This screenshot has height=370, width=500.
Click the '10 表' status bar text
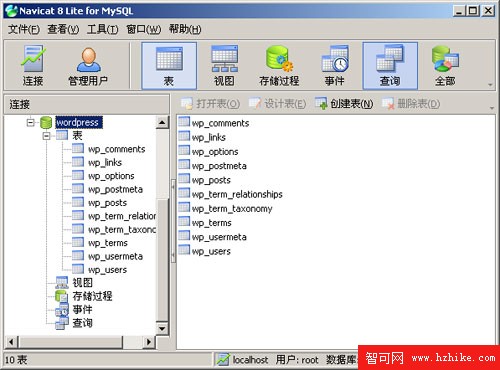tap(16, 360)
